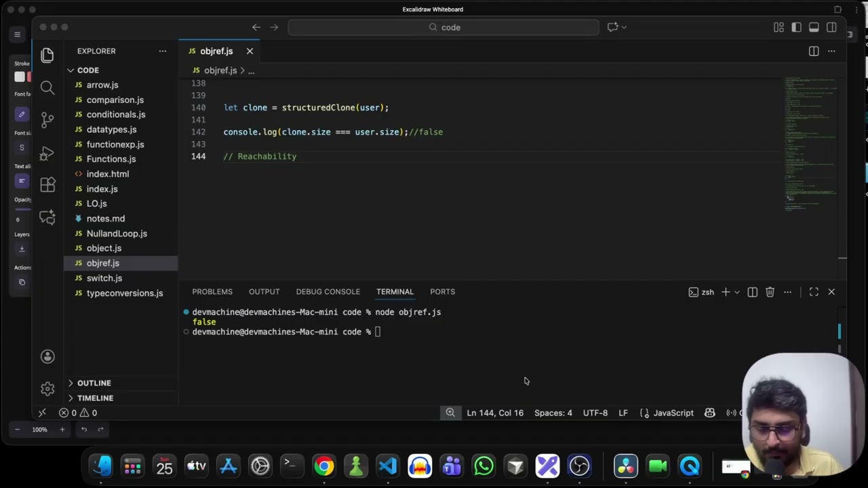
Task: Open Copilot chat icon in title bar
Action: [612, 27]
